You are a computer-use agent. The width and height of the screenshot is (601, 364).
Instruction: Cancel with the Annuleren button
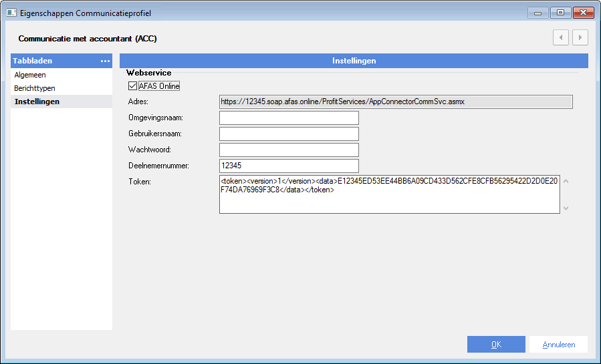coord(558,344)
